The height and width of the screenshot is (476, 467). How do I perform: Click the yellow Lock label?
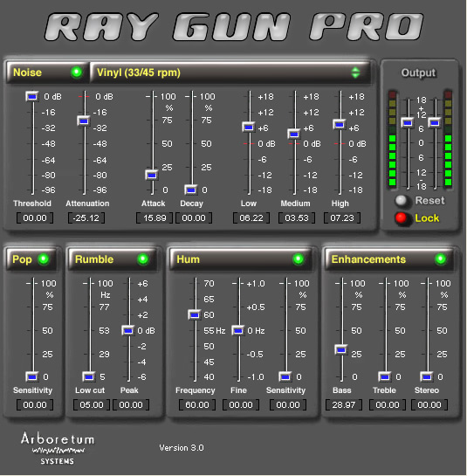coord(427,218)
